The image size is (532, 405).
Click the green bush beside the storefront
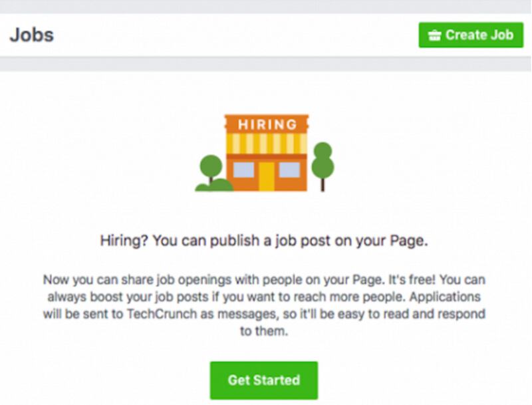[x=214, y=186]
